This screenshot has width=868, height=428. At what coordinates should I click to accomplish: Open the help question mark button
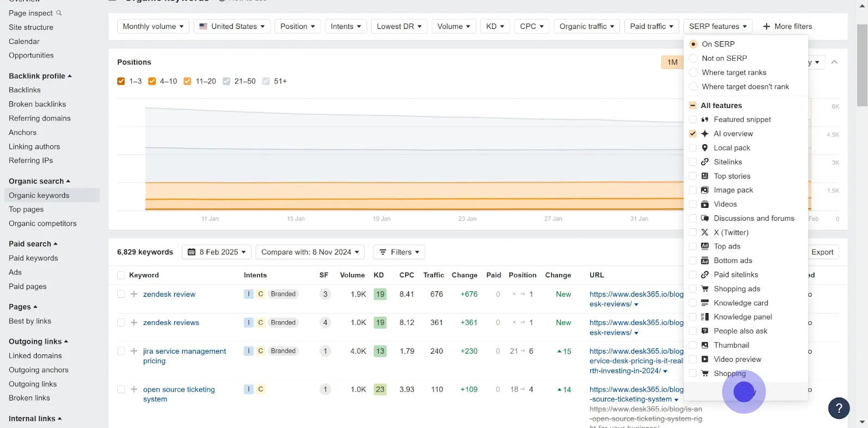pos(839,408)
